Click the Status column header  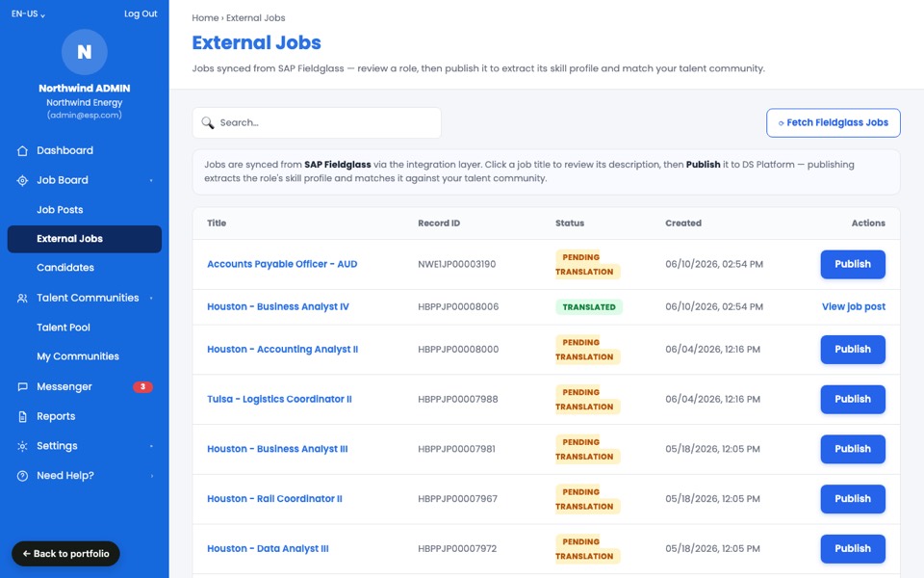coord(569,223)
